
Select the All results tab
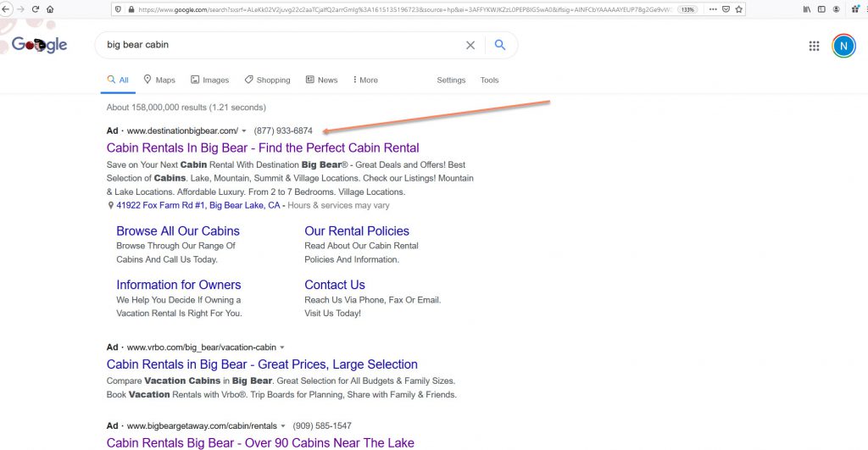tap(118, 80)
